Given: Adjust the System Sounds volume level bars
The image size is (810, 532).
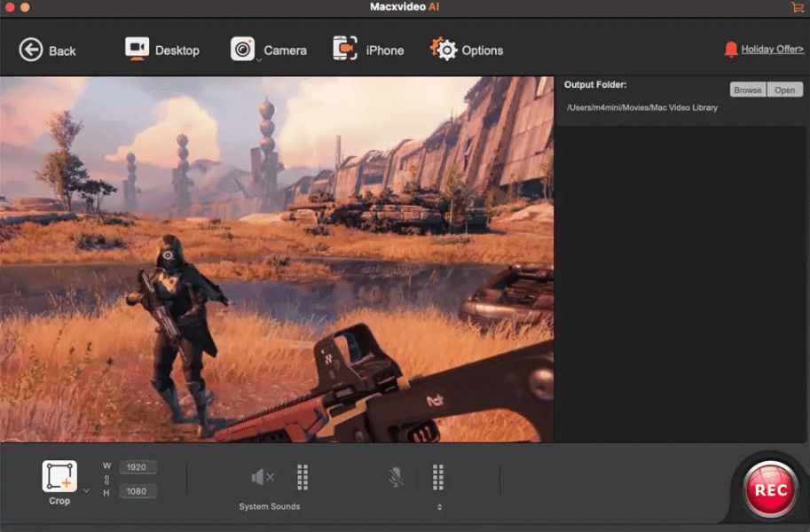Looking at the screenshot, I should tap(302, 477).
